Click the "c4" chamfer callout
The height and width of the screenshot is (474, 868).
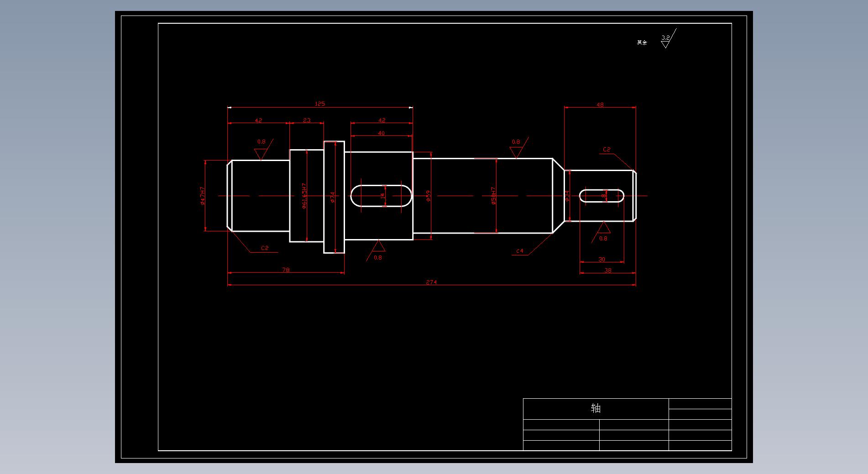coord(519,251)
